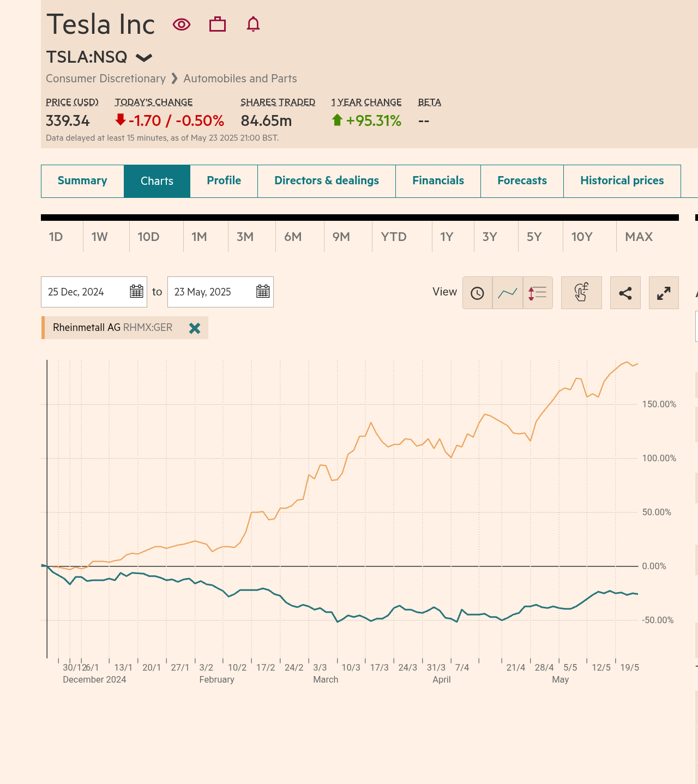The width and height of the screenshot is (698, 784).
Task: Open Automobiles and Parts sector link
Action: (x=240, y=79)
